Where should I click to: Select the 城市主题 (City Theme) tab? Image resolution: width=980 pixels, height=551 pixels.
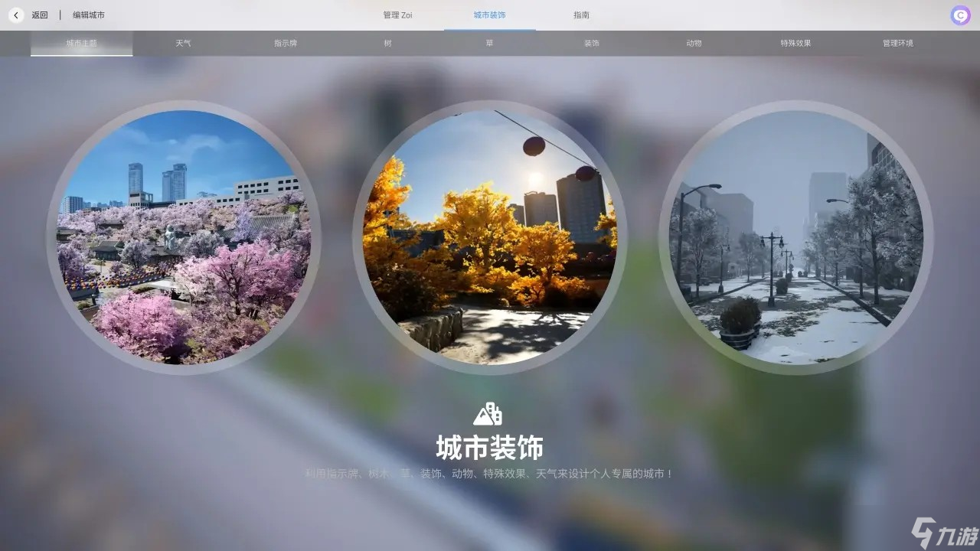(x=81, y=43)
